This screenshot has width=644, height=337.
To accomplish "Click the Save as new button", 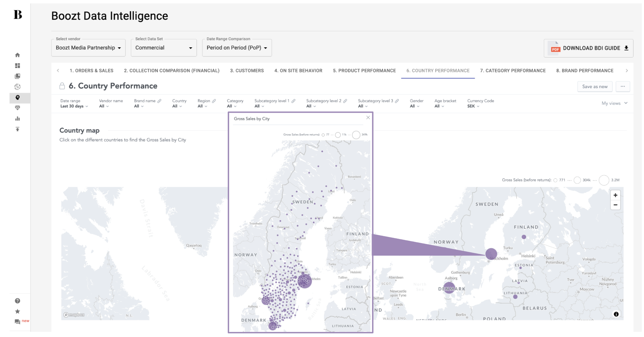I will [x=595, y=87].
